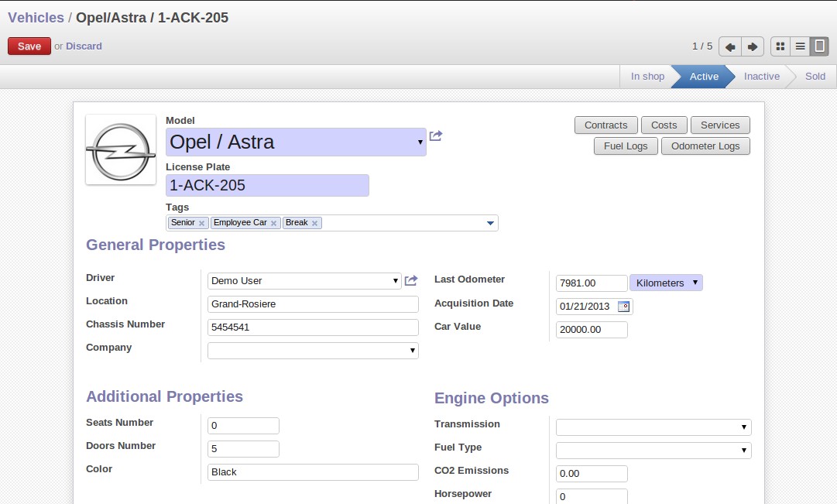The width and height of the screenshot is (837, 504).
Task: Edit the Color field
Action: (x=313, y=472)
